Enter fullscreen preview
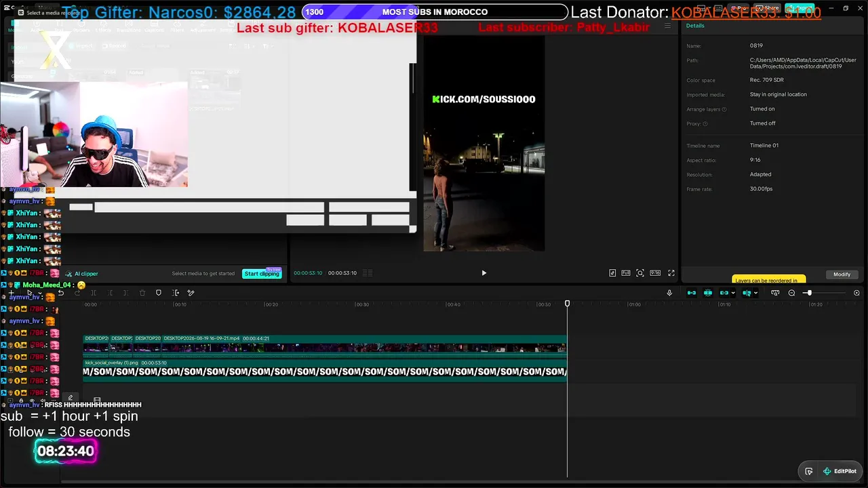Viewport: 868px width, 488px height. pos(671,273)
